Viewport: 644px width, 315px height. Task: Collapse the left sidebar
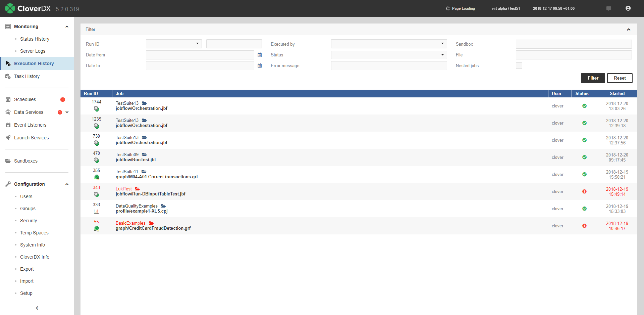(37, 308)
